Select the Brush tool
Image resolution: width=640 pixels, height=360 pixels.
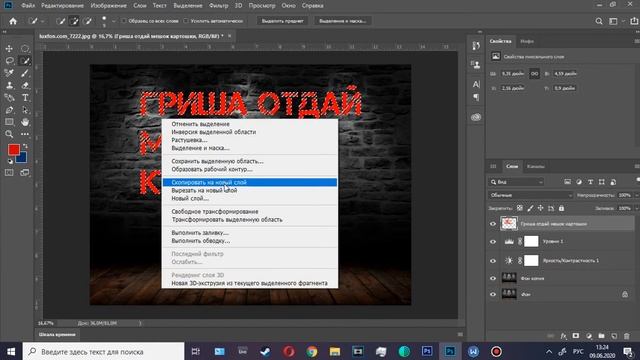[x=25, y=73]
